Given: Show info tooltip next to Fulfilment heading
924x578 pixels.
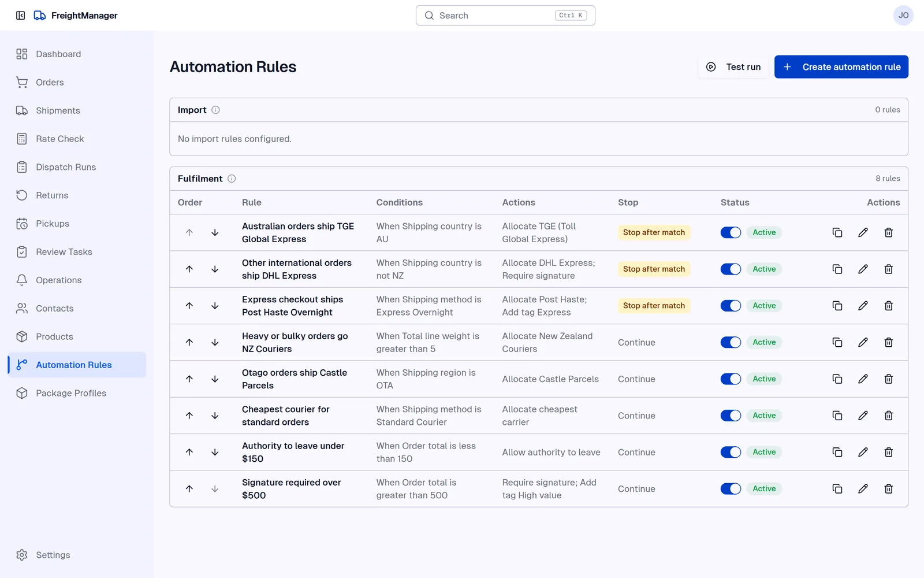Looking at the screenshot, I should coord(232,179).
